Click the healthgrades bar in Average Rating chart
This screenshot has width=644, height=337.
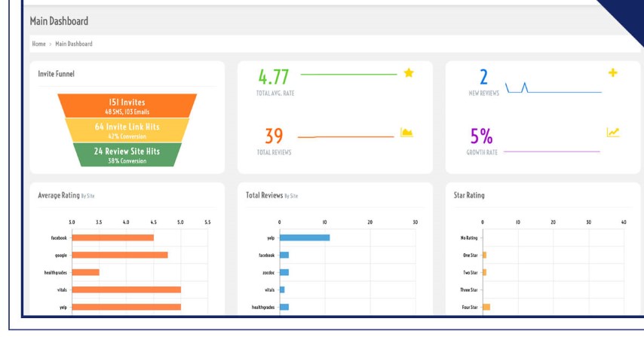(86, 272)
